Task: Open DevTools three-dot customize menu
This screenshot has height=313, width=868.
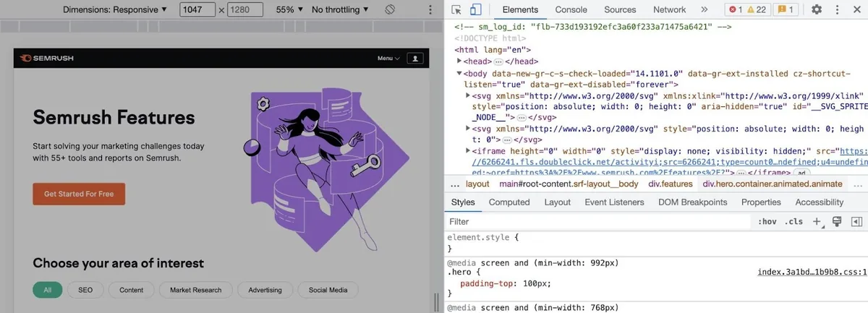Action: (x=836, y=9)
